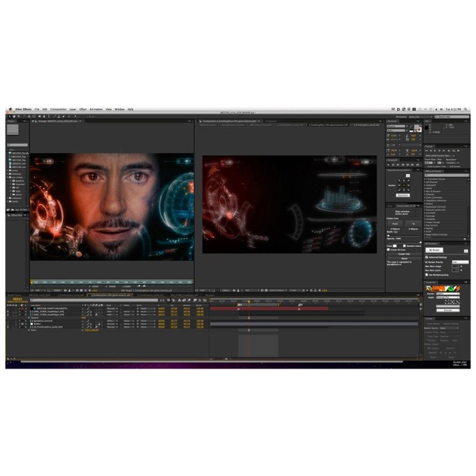Toggle Hide Shy Layers timeline switch

[x=179, y=301]
